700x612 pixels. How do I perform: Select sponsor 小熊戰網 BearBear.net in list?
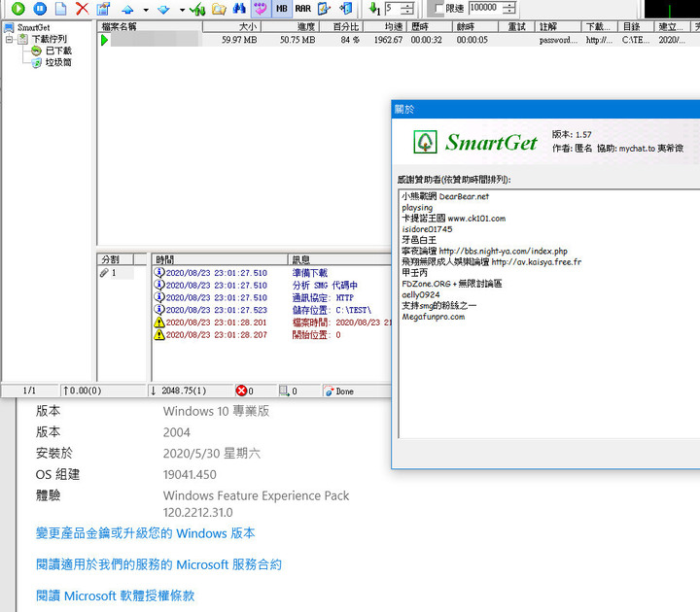(445, 196)
